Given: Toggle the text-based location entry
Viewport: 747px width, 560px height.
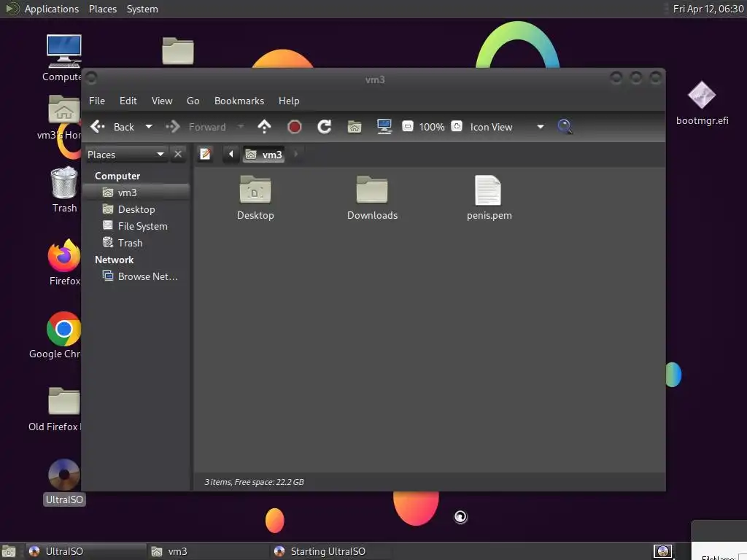Looking at the screenshot, I should tap(205, 155).
